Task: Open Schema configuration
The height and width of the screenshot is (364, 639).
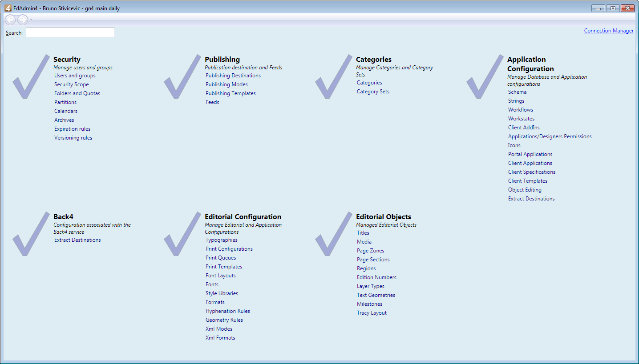Action: 517,92
